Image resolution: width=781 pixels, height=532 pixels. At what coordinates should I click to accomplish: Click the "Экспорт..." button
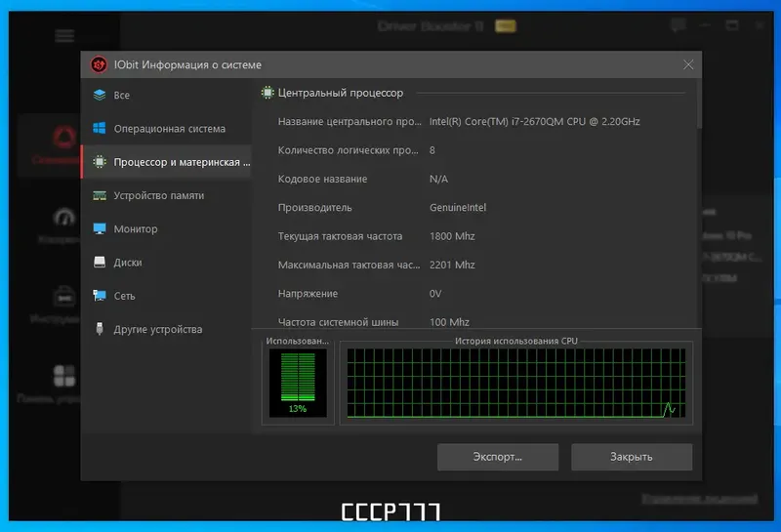point(498,457)
